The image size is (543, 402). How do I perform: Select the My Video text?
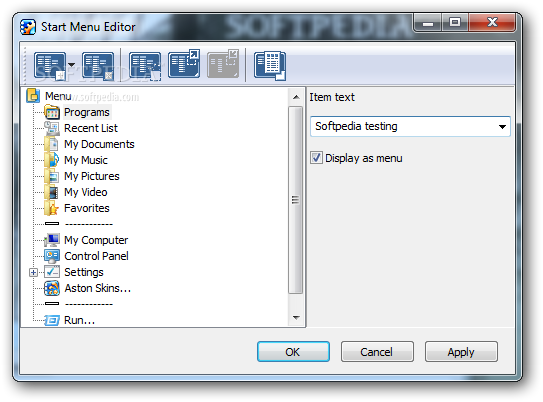(x=86, y=192)
